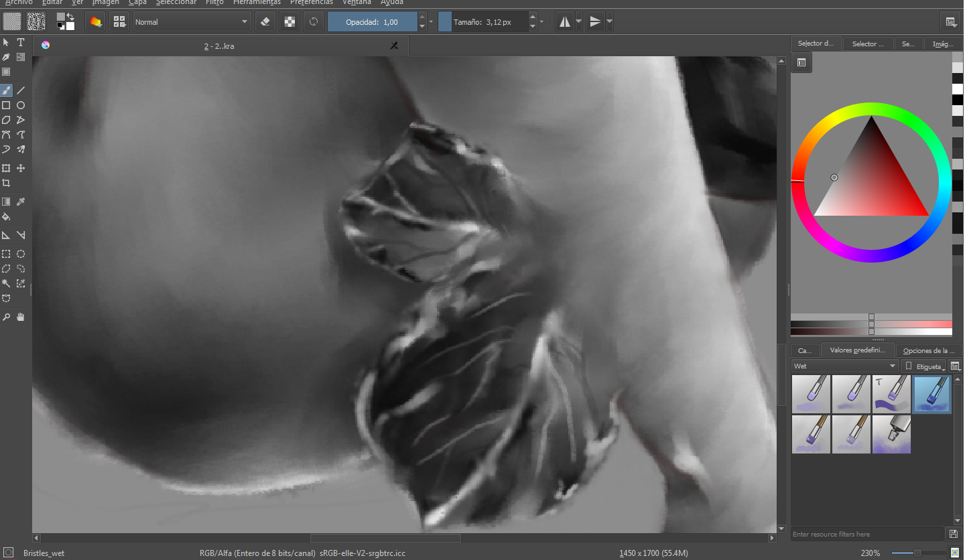Open horizontal mirror options dropdown
Screen dimensions: 965x560
tap(579, 22)
